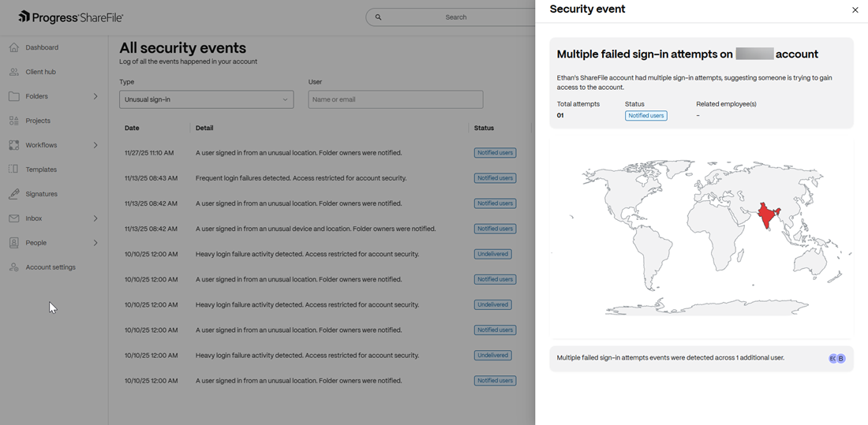Close the Security event panel
Image resolution: width=868 pixels, height=425 pixels.
[x=855, y=9]
